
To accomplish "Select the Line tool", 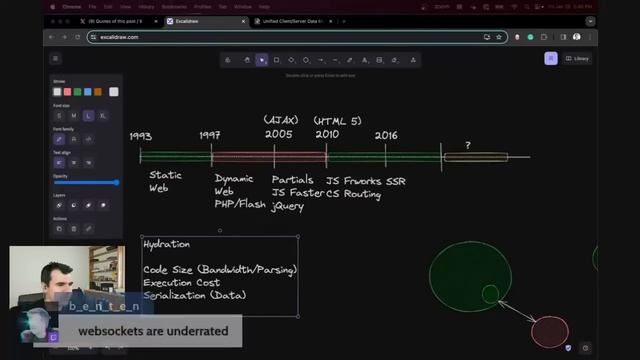I will 335,60.
